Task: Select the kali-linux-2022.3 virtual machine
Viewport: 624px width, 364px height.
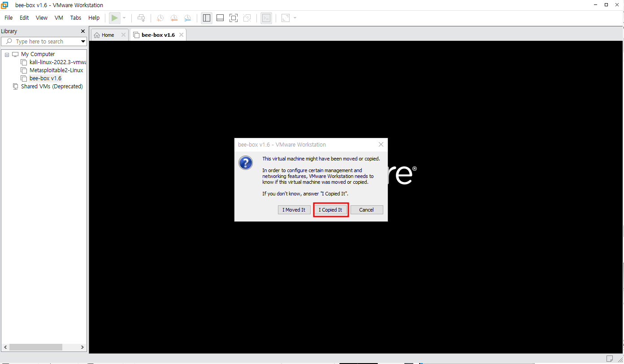Action: coord(58,62)
